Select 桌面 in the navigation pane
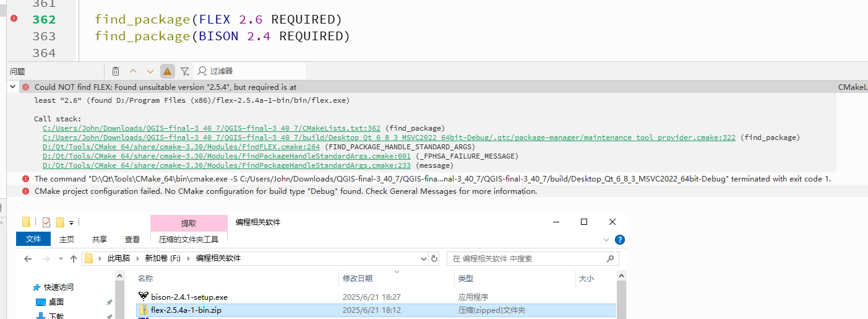868x319 pixels. 56,302
